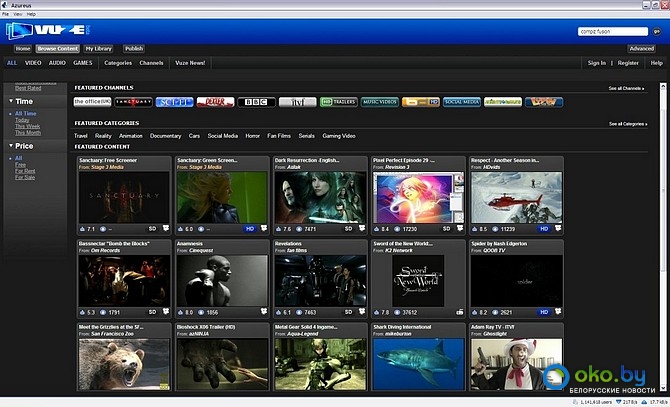Open the Sanctuary channel logo

pos(133,102)
